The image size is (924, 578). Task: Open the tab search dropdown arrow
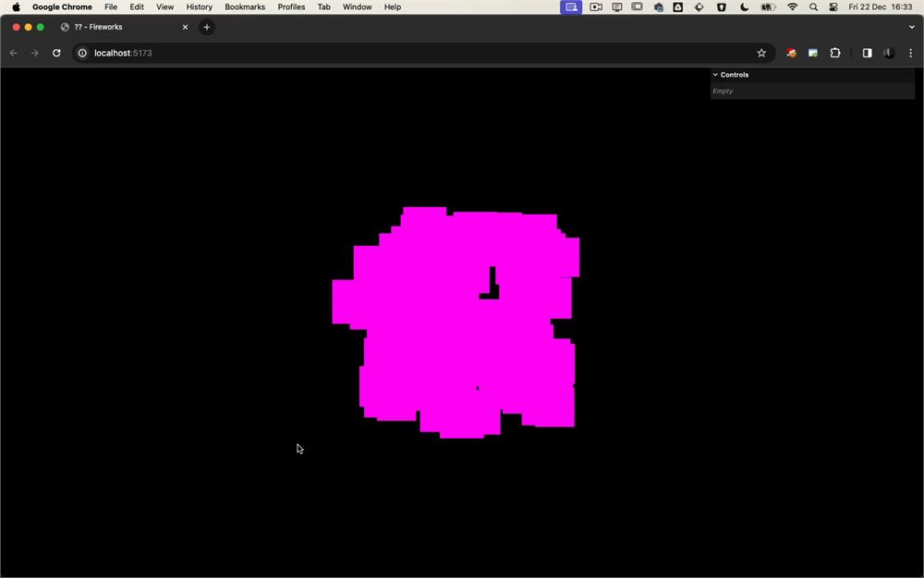point(912,27)
